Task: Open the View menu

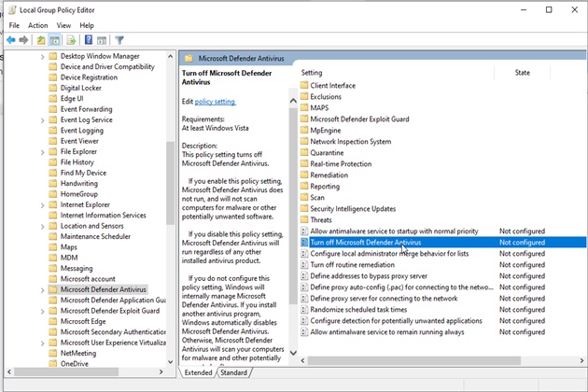Action: [x=63, y=25]
